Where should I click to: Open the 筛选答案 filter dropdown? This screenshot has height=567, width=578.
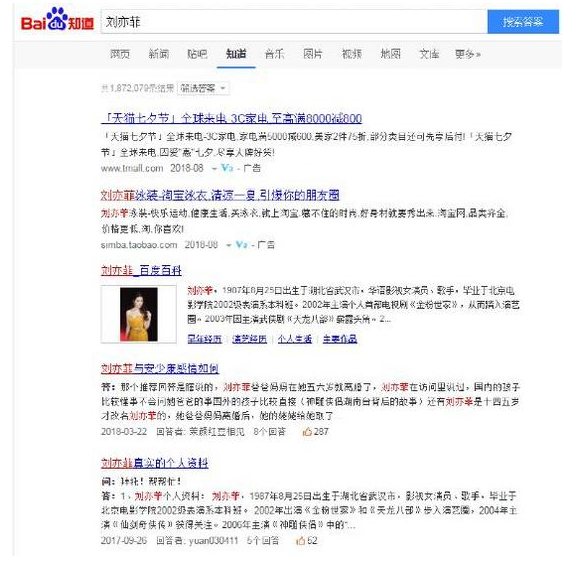[203, 88]
